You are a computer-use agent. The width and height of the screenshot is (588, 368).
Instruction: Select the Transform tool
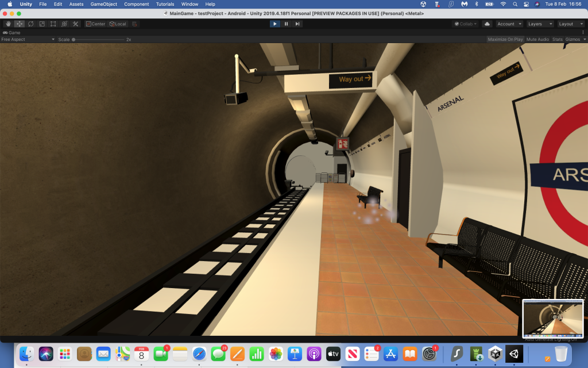click(x=64, y=24)
